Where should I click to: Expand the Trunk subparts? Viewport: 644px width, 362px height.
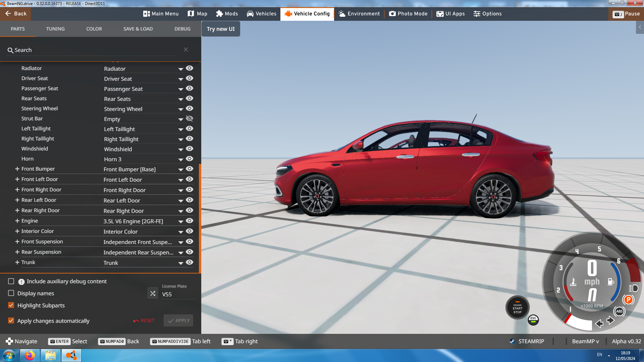(17, 262)
